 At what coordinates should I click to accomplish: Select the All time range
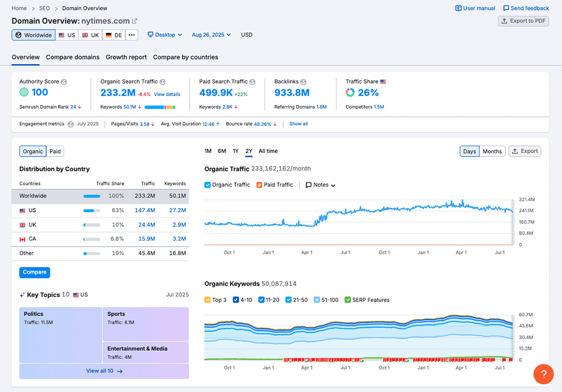tap(268, 151)
